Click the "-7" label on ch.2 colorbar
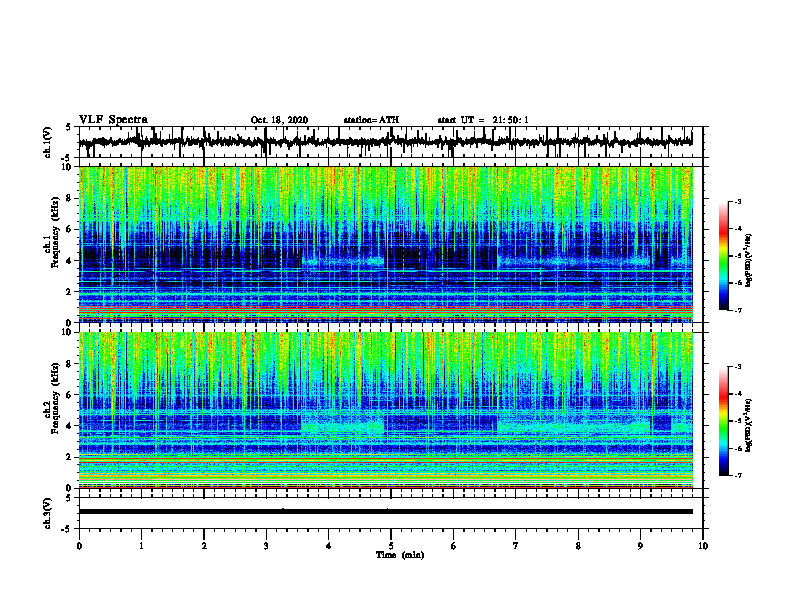This screenshot has width=792, height=612. (x=738, y=475)
